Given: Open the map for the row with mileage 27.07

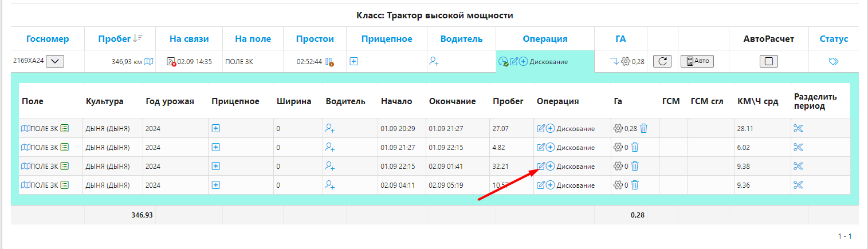Looking at the screenshot, I should [x=25, y=129].
